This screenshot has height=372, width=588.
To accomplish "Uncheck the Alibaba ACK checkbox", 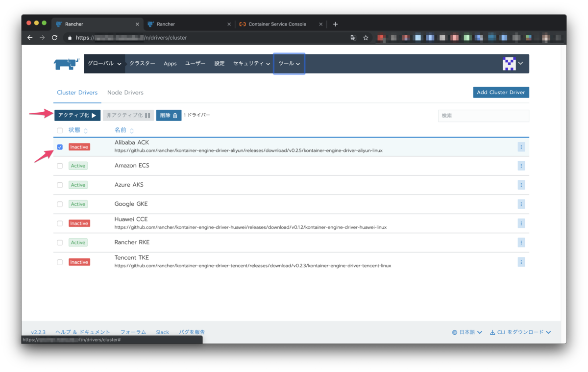I will point(60,147).
